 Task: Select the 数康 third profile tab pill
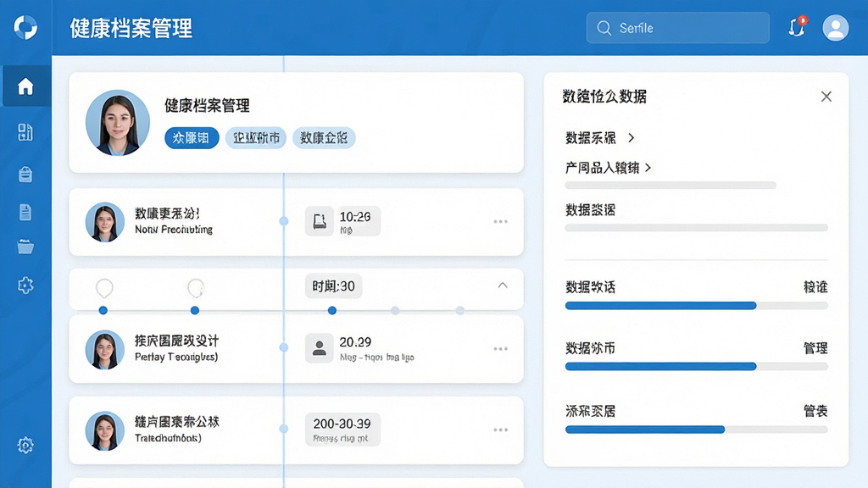pyautogui.click(x=324, y=138)
